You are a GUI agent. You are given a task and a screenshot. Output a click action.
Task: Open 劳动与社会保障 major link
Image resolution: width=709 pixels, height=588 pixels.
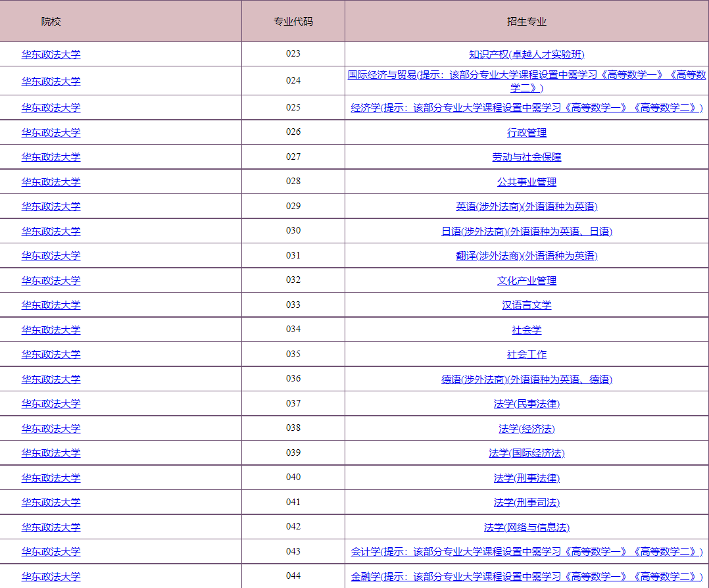click(x=526, y=157)
